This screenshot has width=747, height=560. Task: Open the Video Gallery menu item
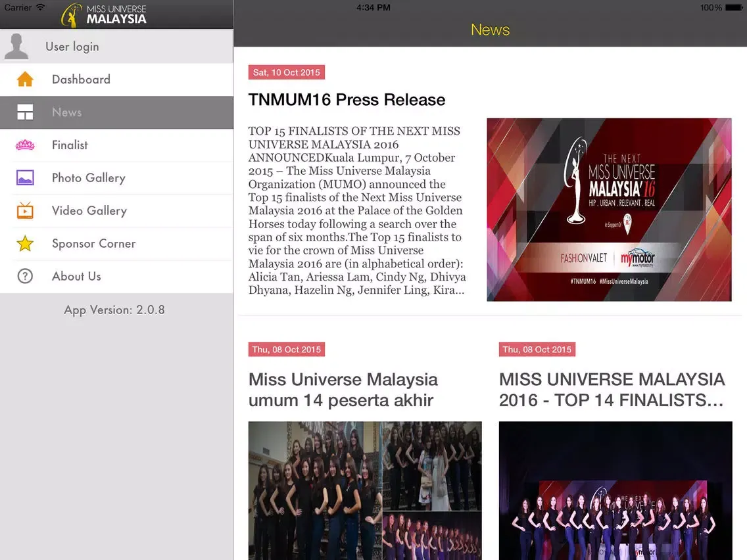pyautogui.click(x=117, y=211)
